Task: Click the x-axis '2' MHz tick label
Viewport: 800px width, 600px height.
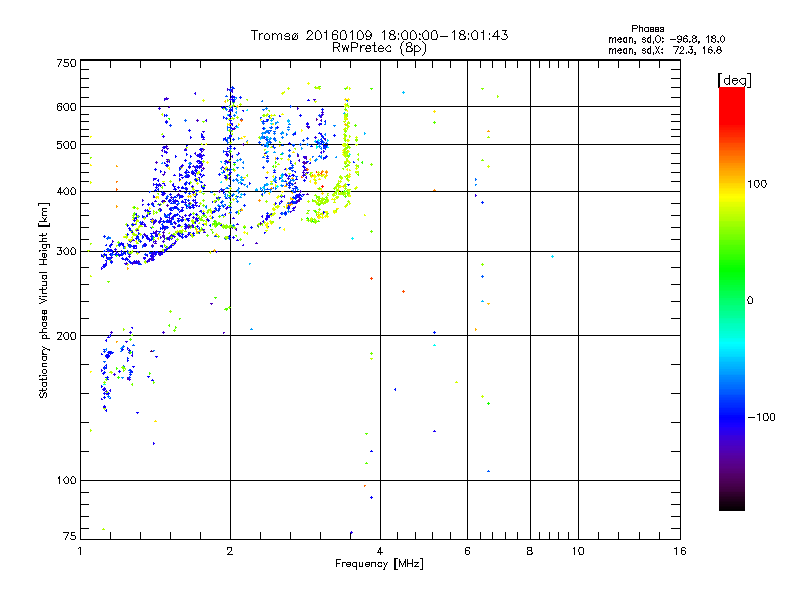Action: point(230,551)
